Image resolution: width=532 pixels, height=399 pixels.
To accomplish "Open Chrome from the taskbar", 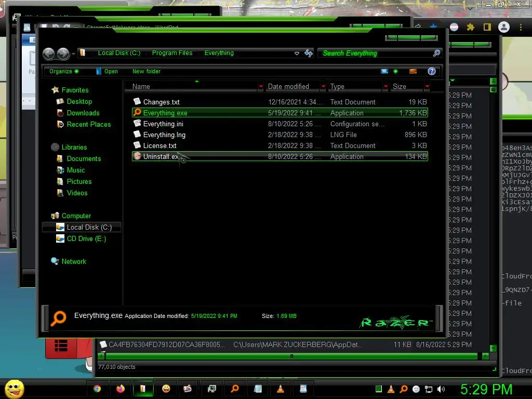I will [x=97, y=389].
